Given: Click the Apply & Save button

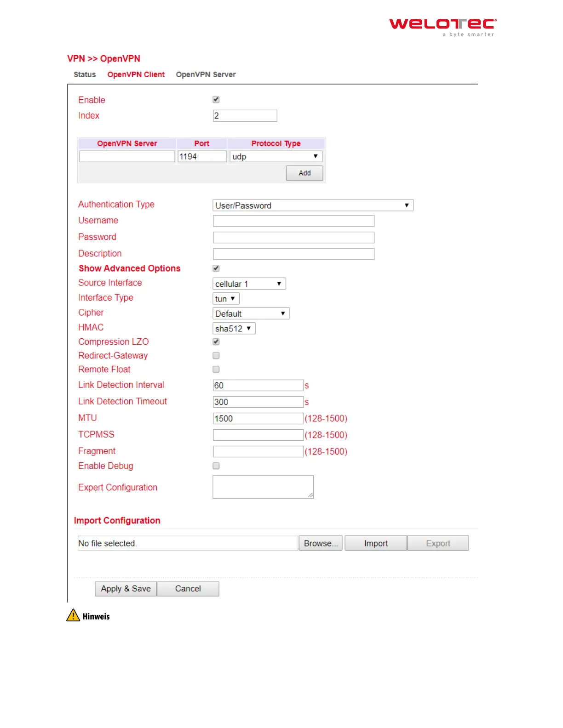Looking at the screenshot, I should [126, 589].
